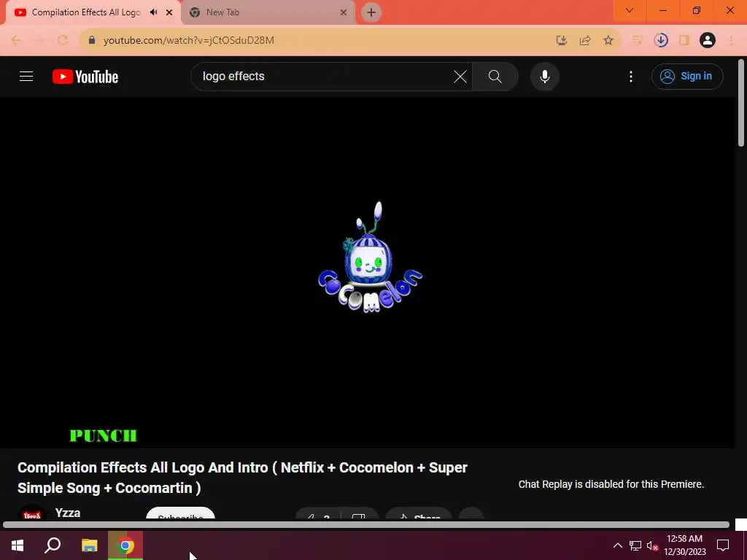
Task: Click the video player area
Action: [x=367, y=273]
